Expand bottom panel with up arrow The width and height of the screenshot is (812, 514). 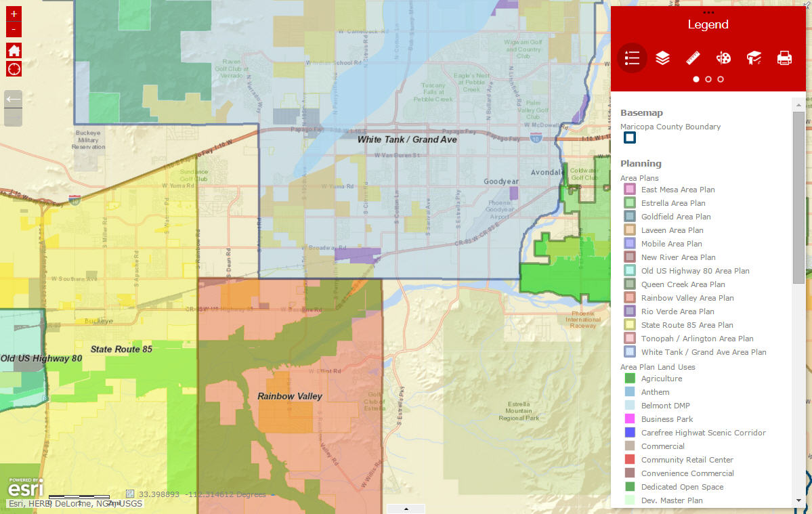[x=406, y=509]
